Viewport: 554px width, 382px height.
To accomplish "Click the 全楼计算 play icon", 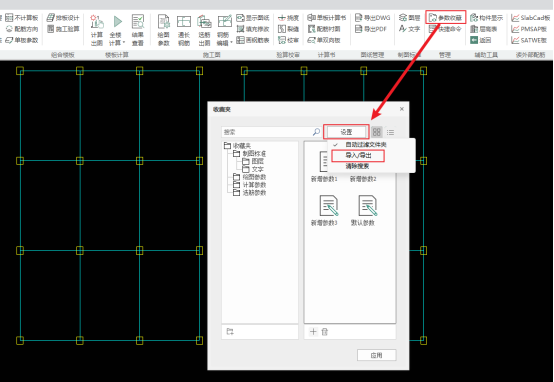I will [x=117, y=22].
